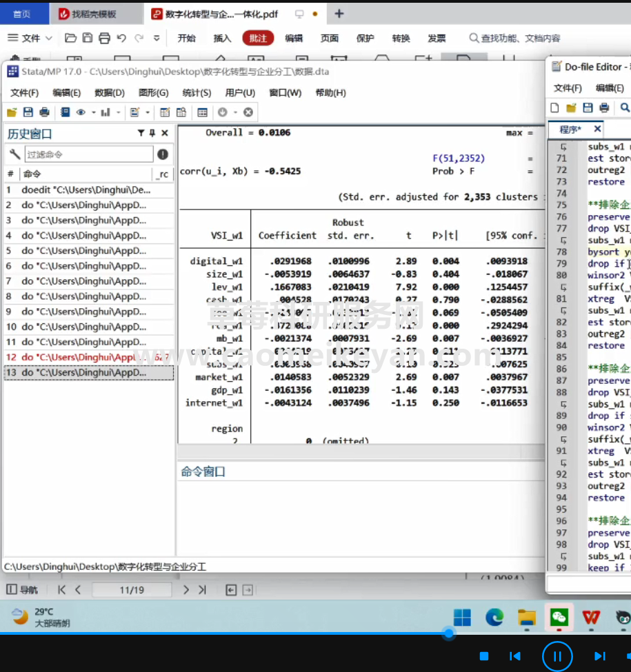
Task: Click the PDF page number box 11/19
Action: (x=132, y=590)
